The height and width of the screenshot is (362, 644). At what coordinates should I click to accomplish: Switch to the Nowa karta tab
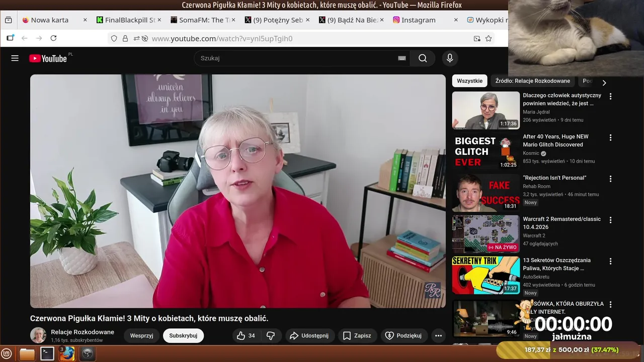pos(54,20)
